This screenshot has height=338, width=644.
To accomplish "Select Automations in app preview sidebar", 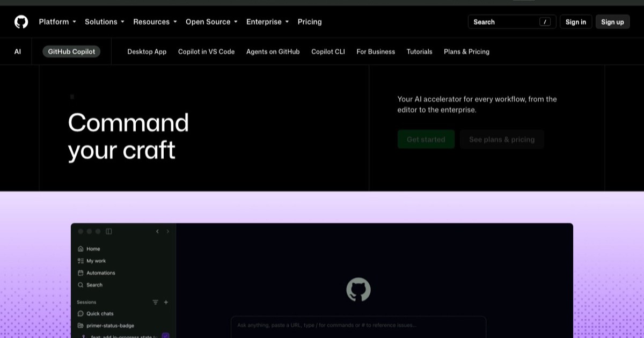I will [x=101, y=273].
